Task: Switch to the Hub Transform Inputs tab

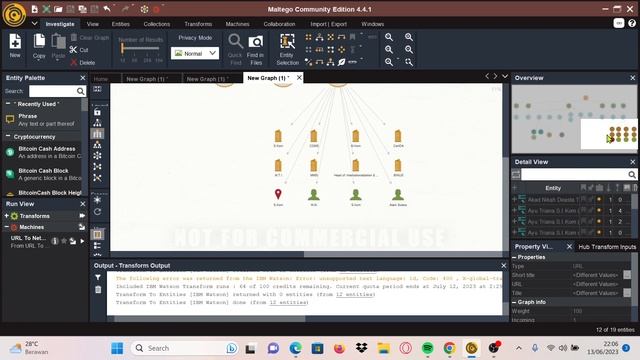Action: (x=607, y=247)
